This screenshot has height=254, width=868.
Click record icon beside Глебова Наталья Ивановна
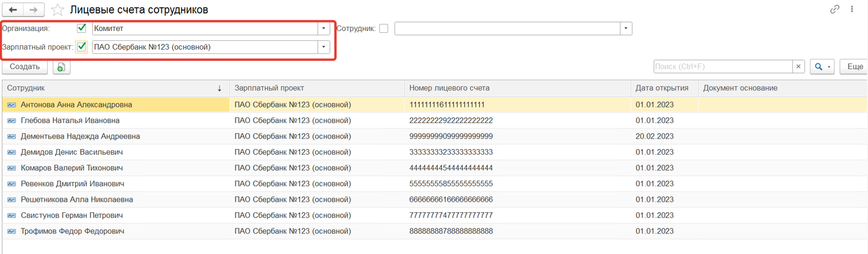tap(11, 120)
